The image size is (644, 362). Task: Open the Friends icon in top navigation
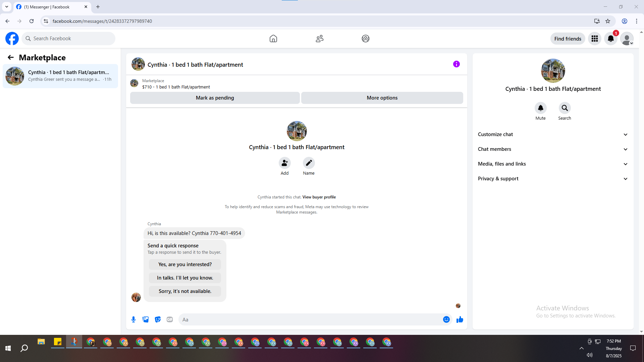320,39
